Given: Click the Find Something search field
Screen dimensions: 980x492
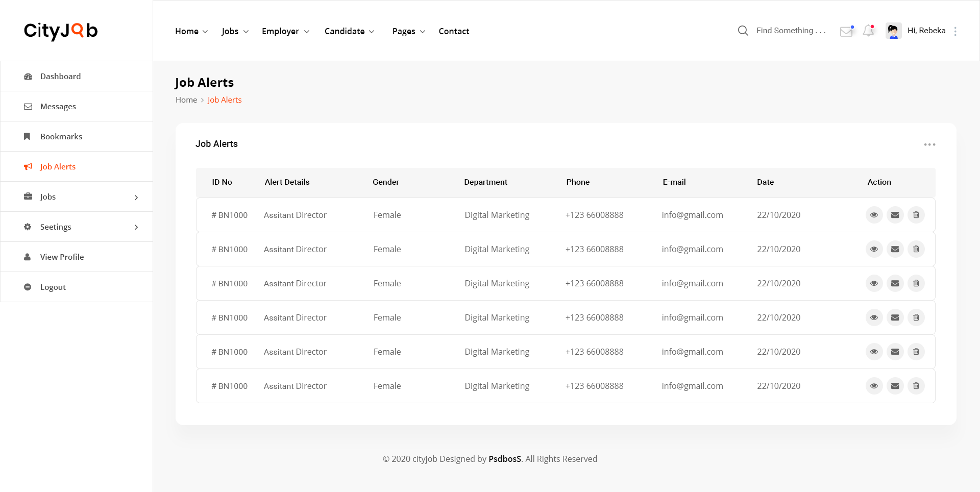Looking at the screenshot, I should coord(791,31).
